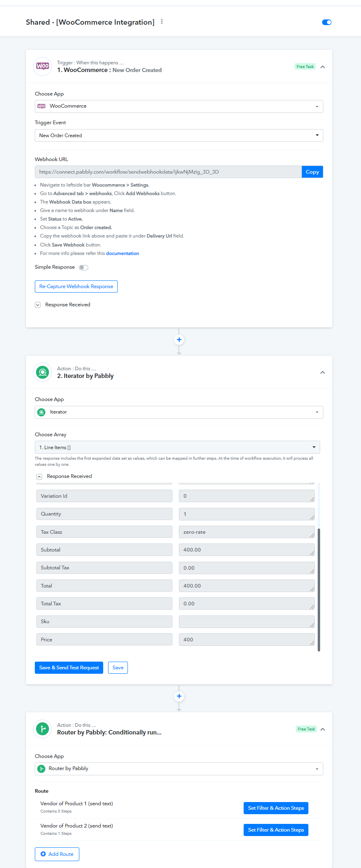
Task: Click the Iterator by Pabbly step icon
Action: pyautogui.click(x=42, y=372)
